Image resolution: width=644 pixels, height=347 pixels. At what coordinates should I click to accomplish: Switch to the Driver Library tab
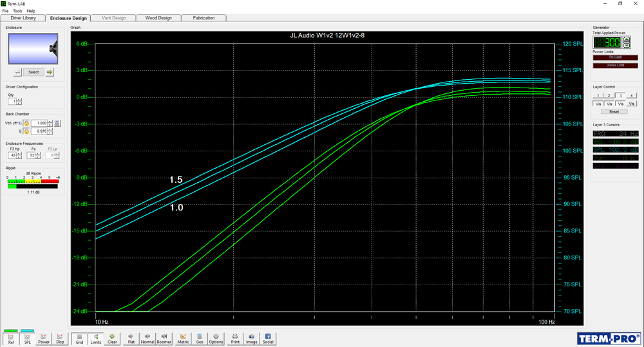23,18
